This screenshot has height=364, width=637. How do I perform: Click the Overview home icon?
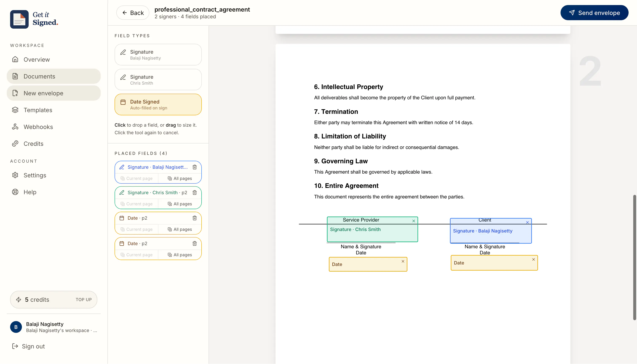tap(15, 59)
